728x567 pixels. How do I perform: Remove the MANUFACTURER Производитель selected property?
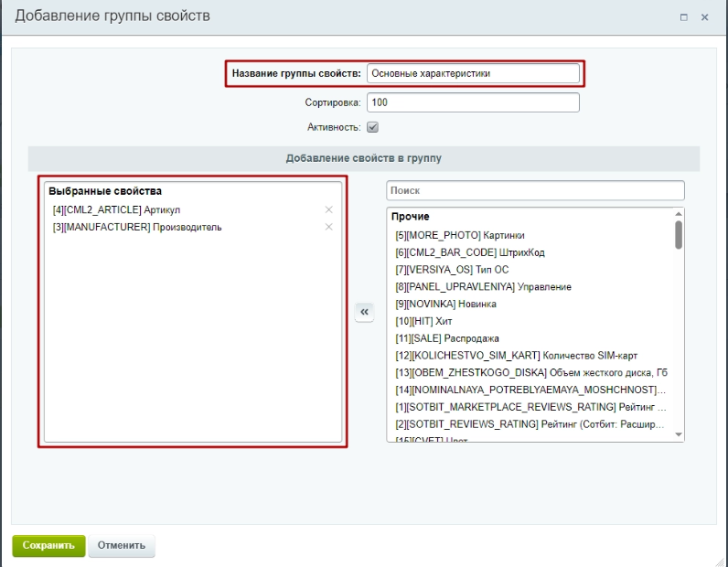[329, 227]
